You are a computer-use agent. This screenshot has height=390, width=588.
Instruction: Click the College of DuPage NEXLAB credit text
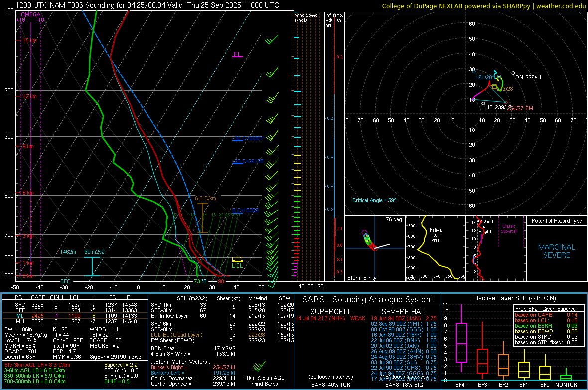(483, 6)
